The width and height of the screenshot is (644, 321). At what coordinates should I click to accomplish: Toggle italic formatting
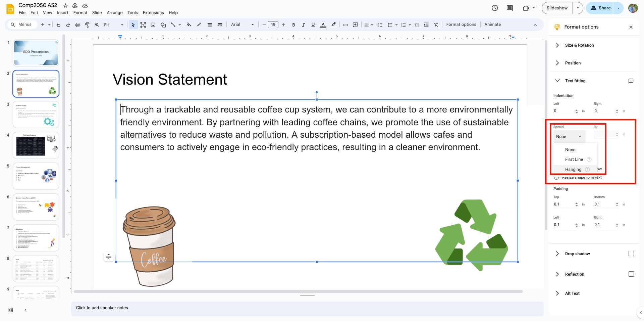coord(303,25)
